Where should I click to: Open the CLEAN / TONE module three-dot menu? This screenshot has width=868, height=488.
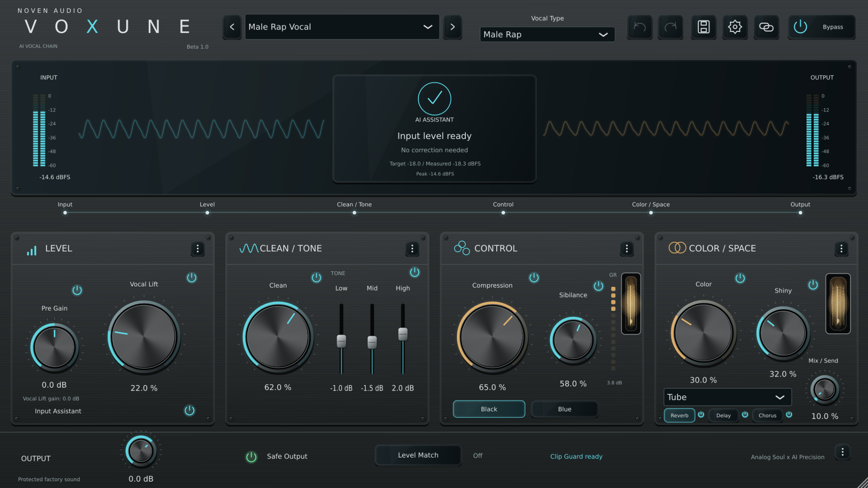[412, 249]
